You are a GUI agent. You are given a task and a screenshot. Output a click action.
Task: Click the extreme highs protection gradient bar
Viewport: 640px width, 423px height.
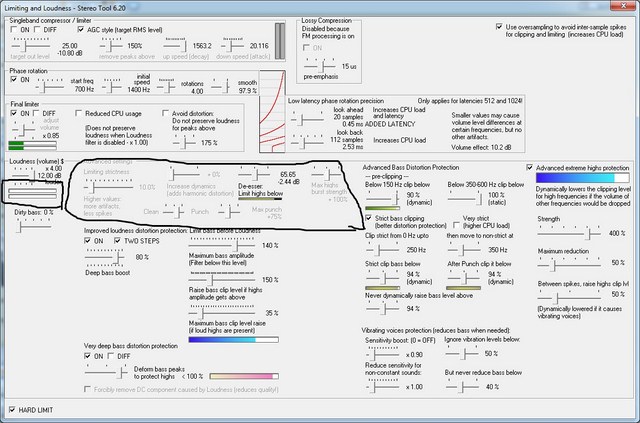[x=582, y=178]
